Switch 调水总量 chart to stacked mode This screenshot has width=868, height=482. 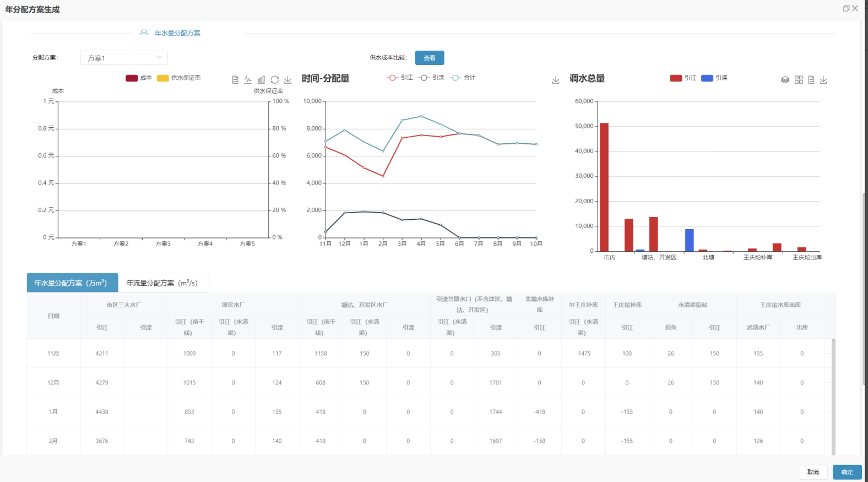[785, 80]
